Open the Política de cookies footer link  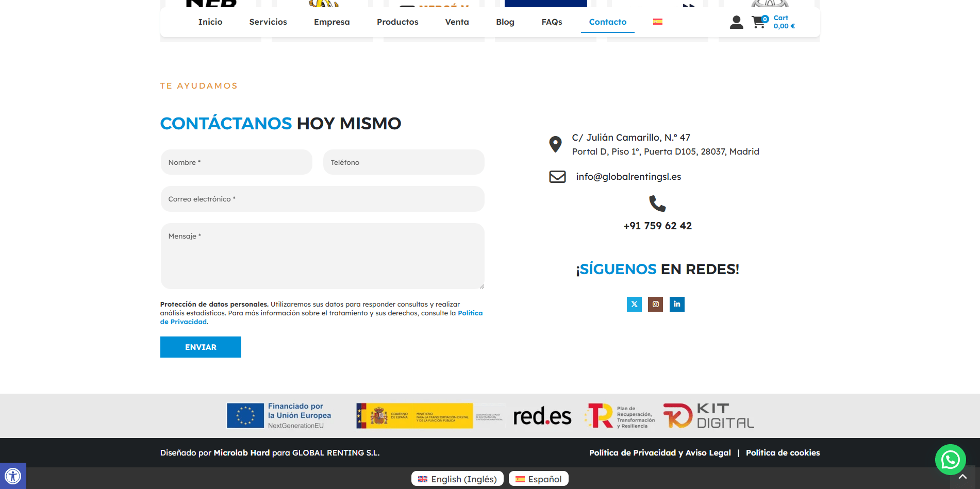783,452
